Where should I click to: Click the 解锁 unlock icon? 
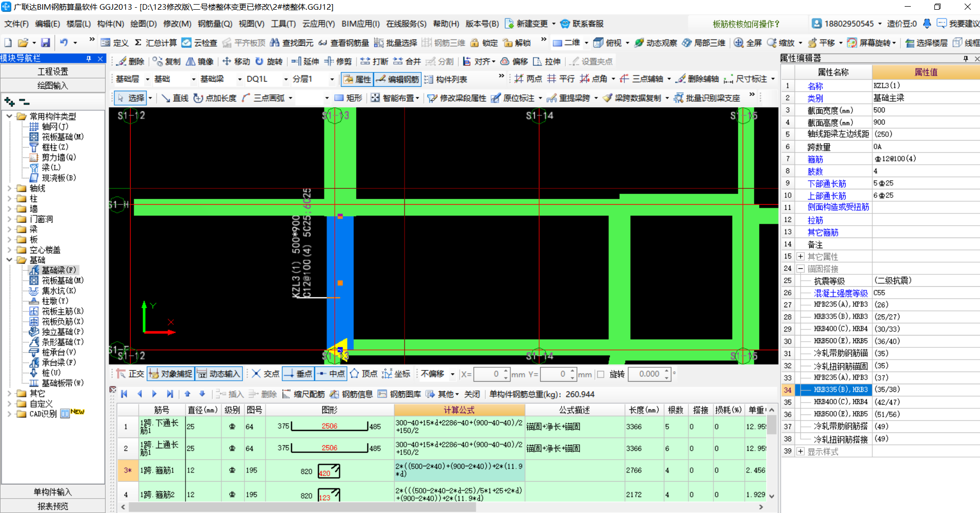pos(508,43)
